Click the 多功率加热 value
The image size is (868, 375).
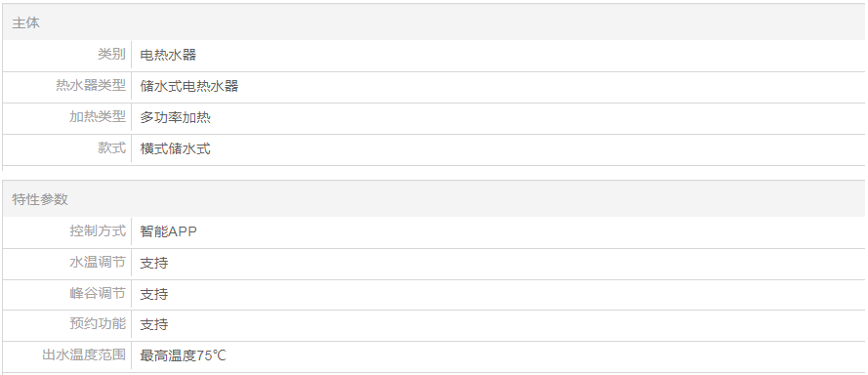176,117
